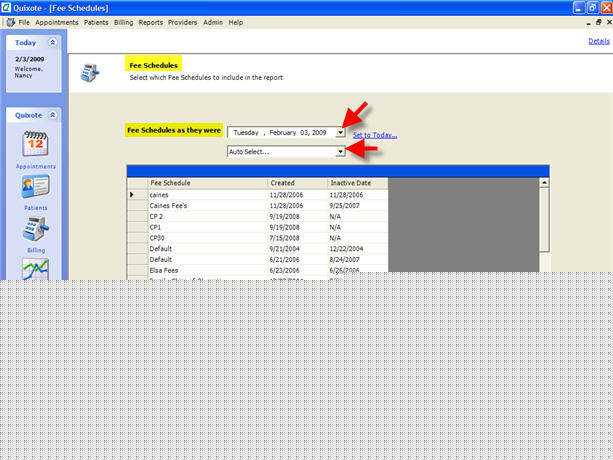Select the 'CP1' fee schedule row
Image resolution: width=613 pixels, height=460 pixels.
[258, 227]
